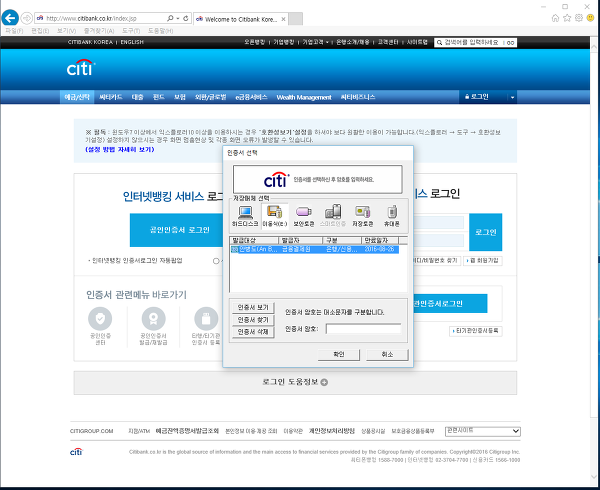Open the 씨티카드 navigation item

(111, 97)
